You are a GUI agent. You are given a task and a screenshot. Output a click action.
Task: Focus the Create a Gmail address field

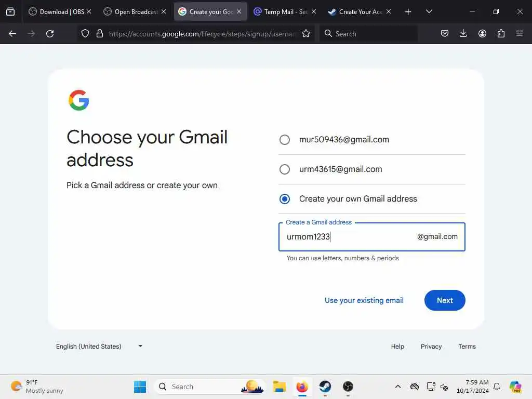372,237
